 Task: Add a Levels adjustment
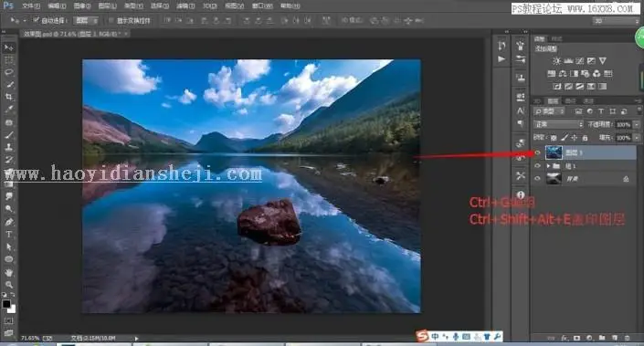[568, 61]
